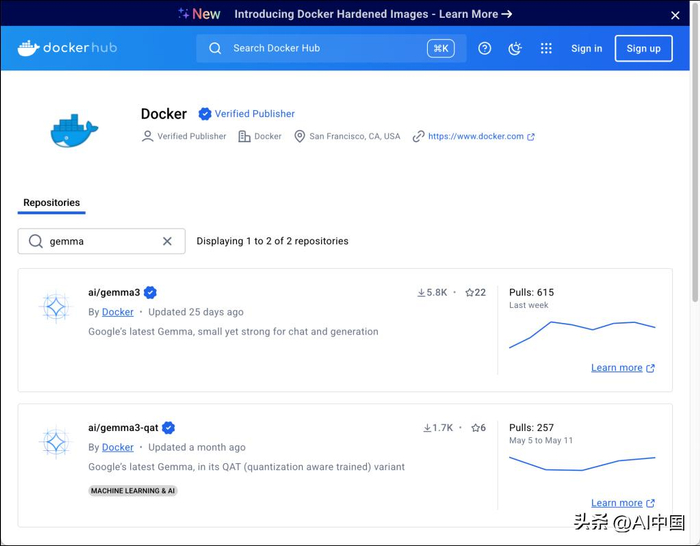
Task: Click the Docker author link under ai/gemma3
Action: click(x=117, y=312)
